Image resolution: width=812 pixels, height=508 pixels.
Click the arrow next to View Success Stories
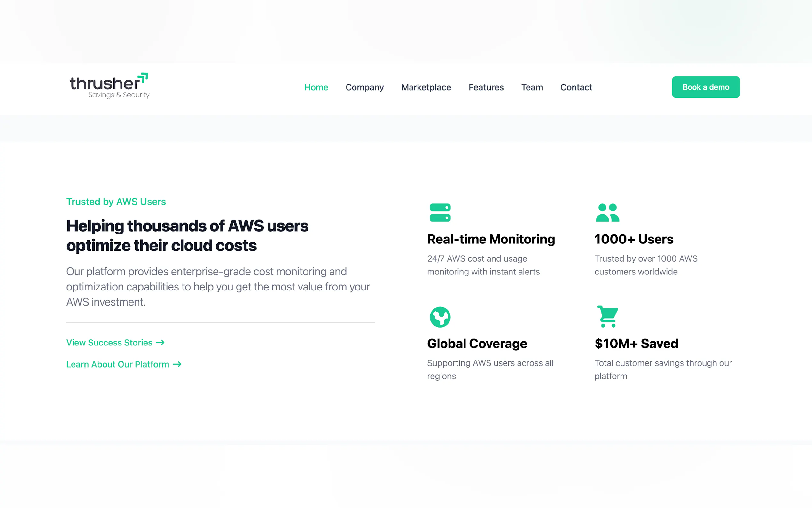coord(160,342)
